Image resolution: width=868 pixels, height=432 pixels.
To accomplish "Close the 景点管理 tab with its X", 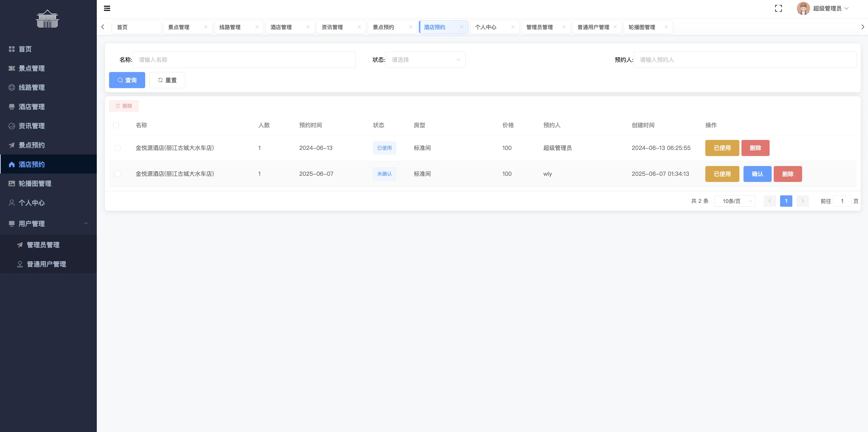I will [x=206, y=27].
